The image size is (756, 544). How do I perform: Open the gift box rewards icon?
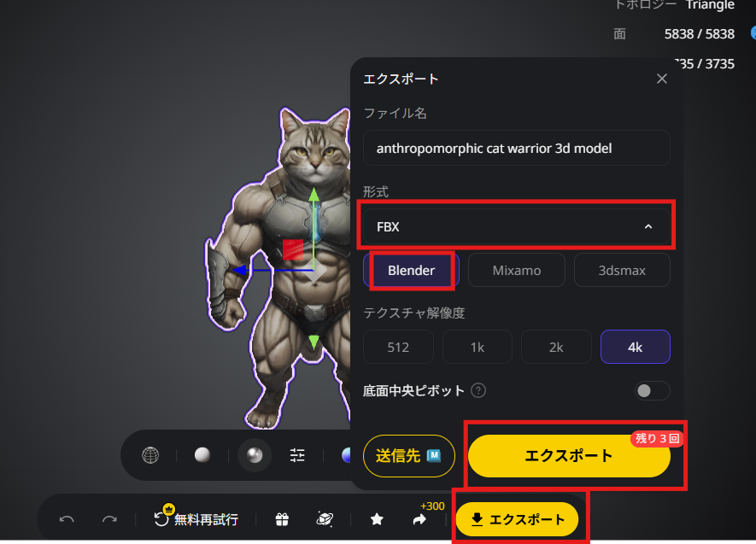tap(282, 519)
